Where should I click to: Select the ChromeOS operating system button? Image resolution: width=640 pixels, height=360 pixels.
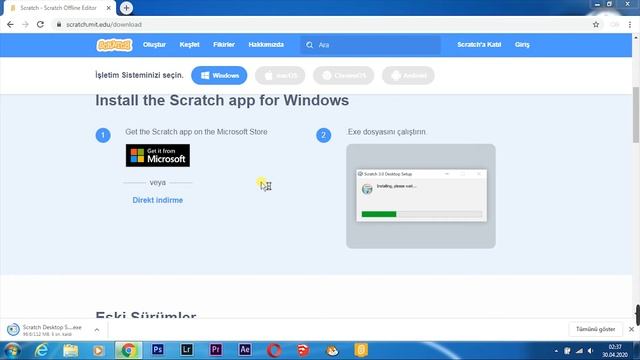[343, 76]
